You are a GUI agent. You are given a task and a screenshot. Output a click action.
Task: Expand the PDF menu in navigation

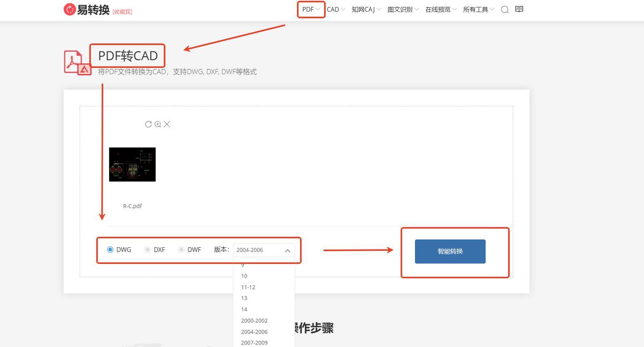[311, 9]
